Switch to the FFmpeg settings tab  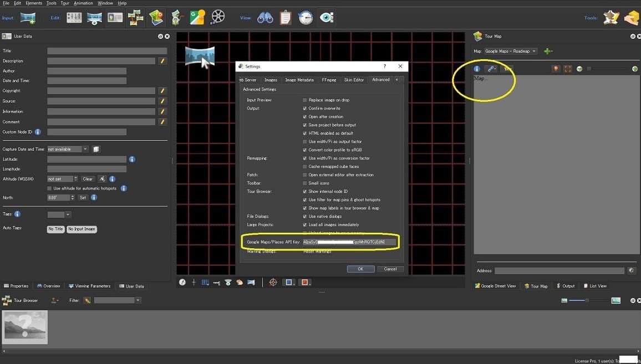pyautogui.click(x=329, y=80)
